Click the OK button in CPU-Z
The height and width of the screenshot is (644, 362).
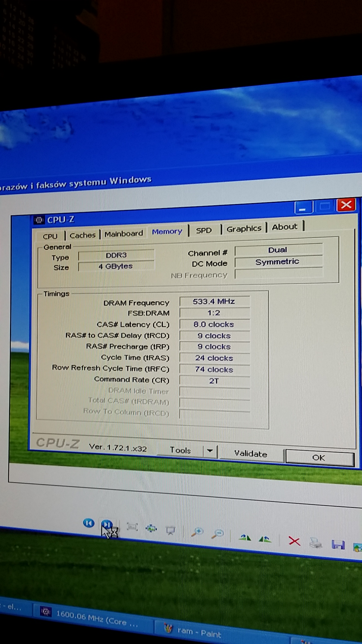coord(319,458)
